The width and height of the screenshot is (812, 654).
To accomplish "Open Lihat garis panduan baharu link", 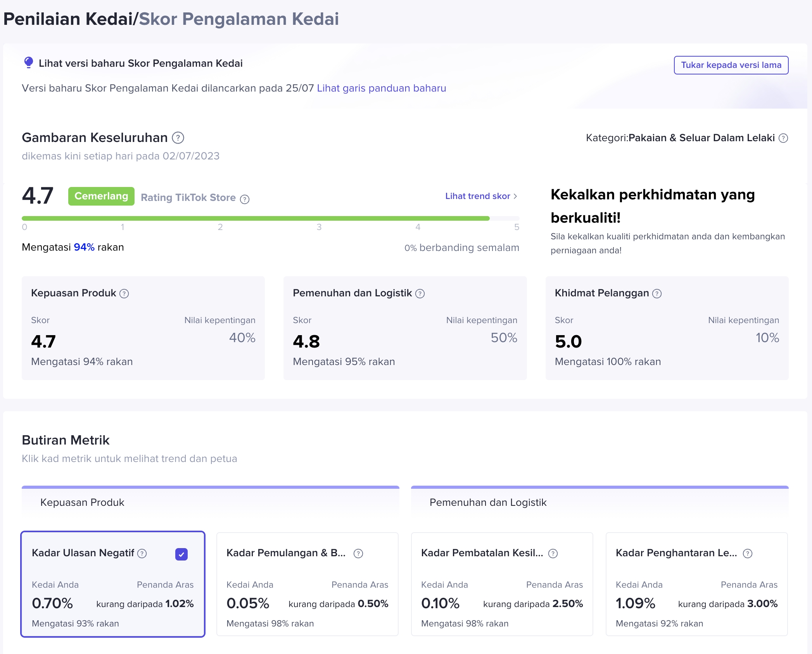I will (382, 88).
